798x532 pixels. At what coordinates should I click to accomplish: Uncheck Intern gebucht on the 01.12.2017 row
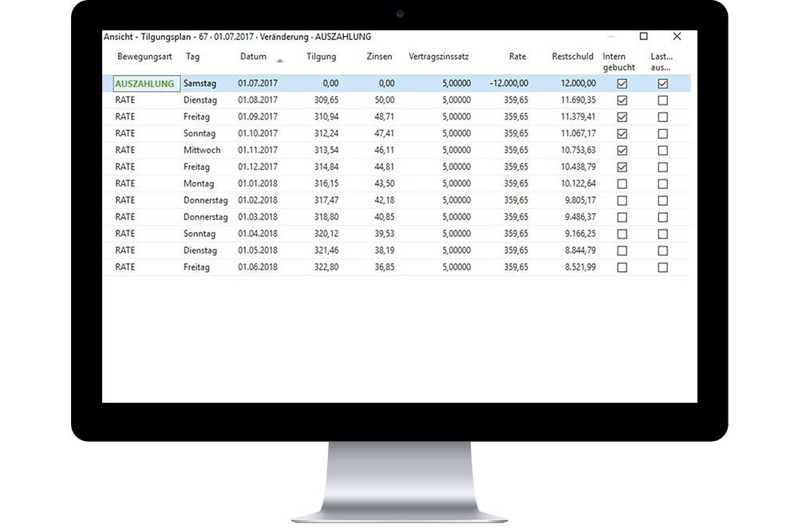click(x=621, y=167)
